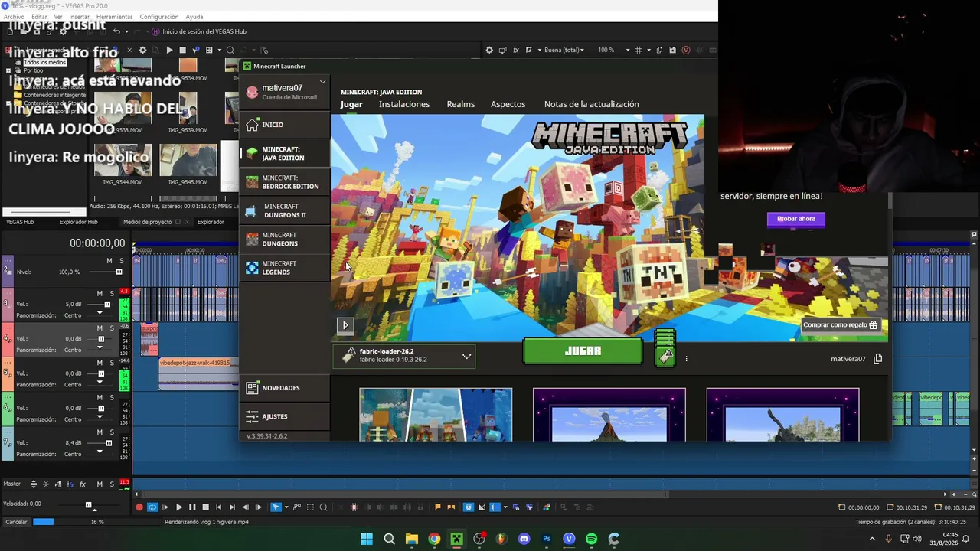Open Novedades in the launcher sidebar
Screen dimensions: 980x551
tap(285, 388)
